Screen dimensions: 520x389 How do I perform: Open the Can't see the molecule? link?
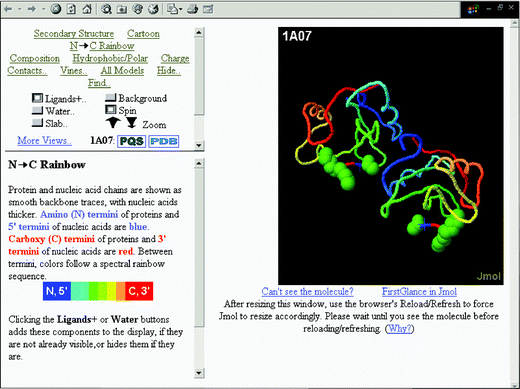pyautogui.click(x=307, y=291)
